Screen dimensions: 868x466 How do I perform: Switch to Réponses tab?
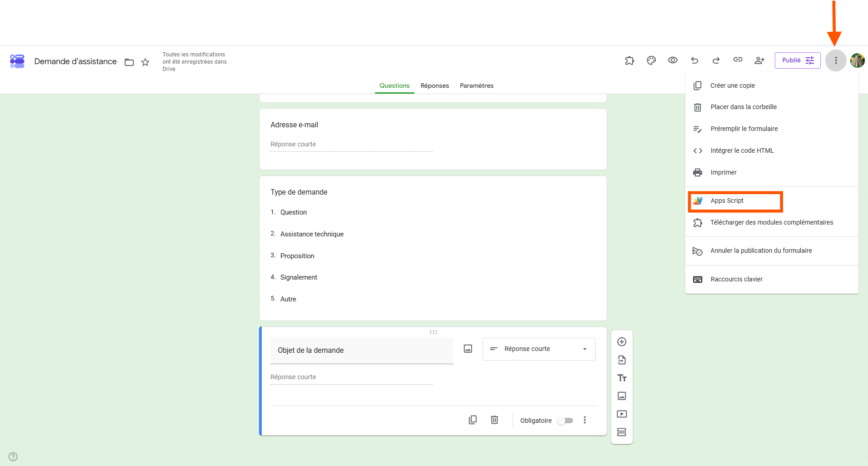tap(434, 85)
